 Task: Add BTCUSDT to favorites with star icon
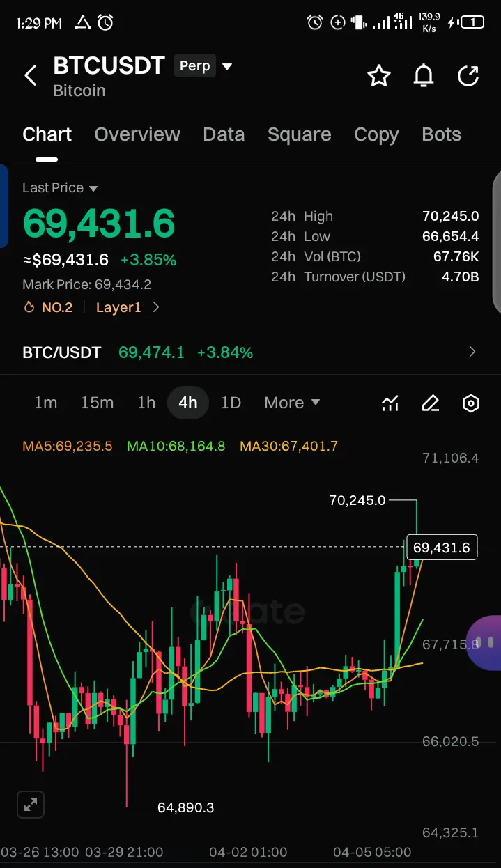pyautogui.click(x=379, y=75)
